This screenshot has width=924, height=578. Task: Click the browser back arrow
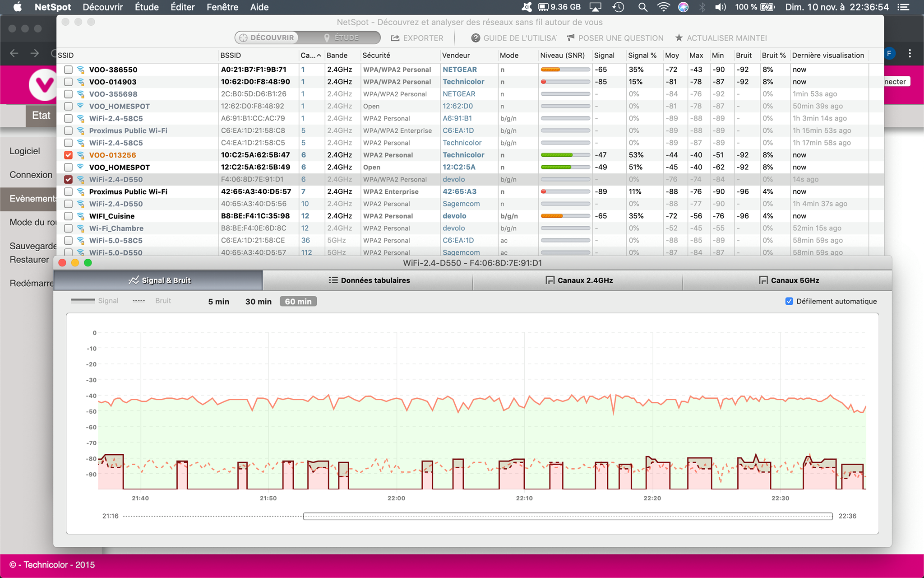14,53
